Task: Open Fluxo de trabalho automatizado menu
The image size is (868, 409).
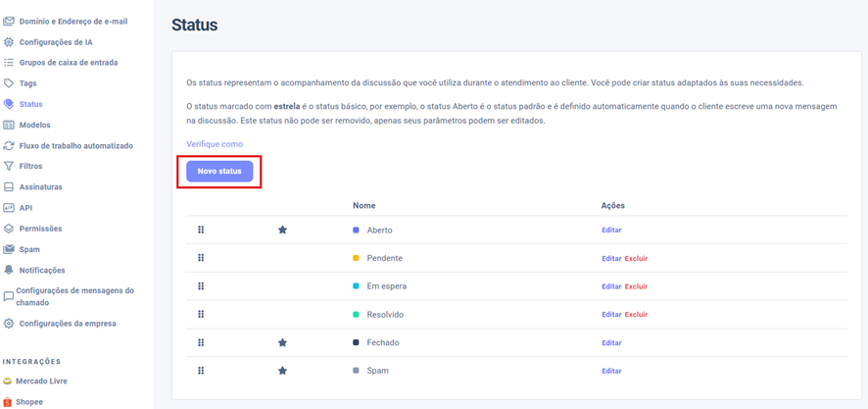Action: pos(75,146)
